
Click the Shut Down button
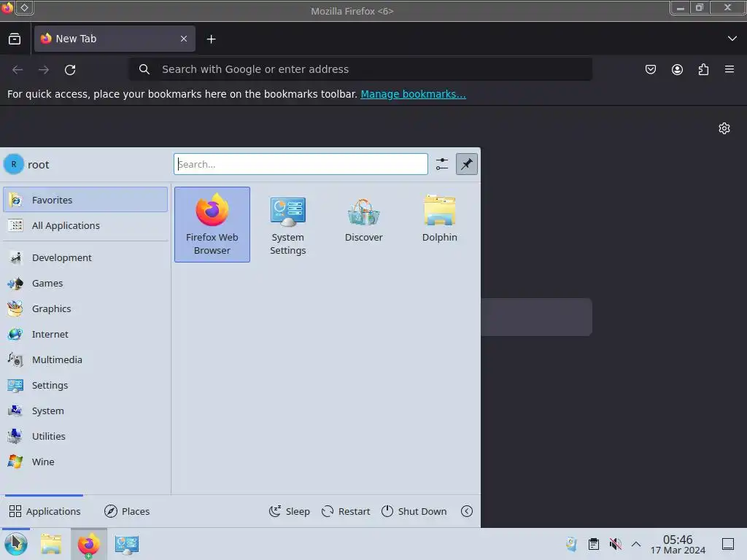point(414,511)
